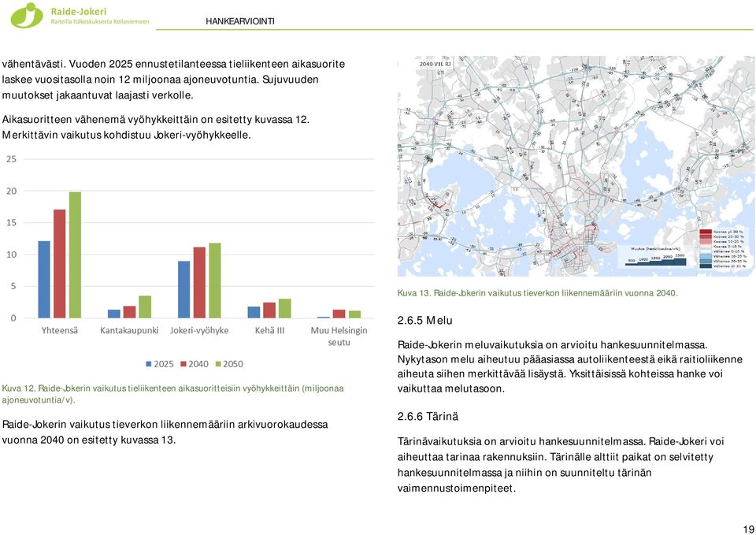Image resolution: width=756 pixels, height=535 pixels.
Task: Click the red 2040 legend swatch
Action: (x=183, y=364)
